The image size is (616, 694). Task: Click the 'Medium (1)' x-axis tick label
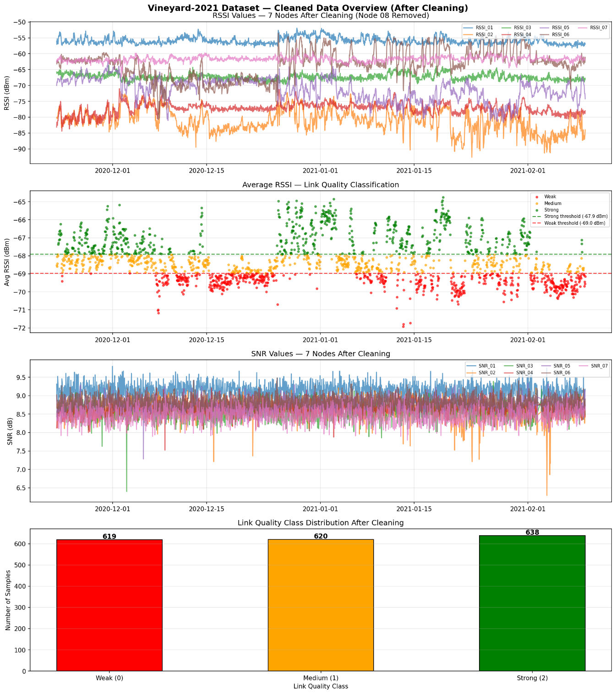click(321, 678)
